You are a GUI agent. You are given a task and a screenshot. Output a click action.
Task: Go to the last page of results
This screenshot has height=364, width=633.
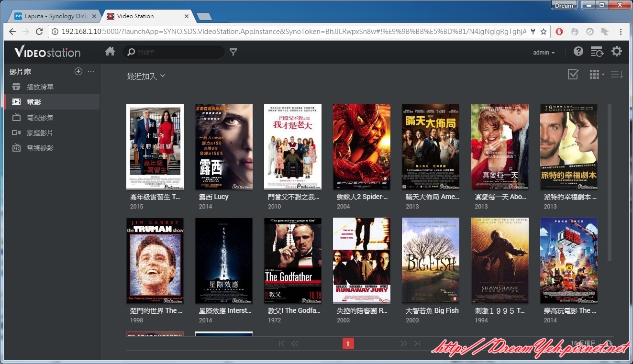tap(417, 343)
